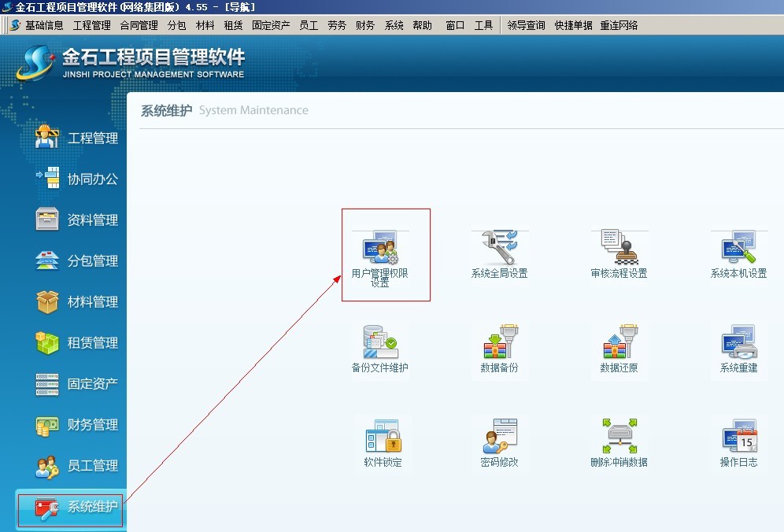Image resolution: width=784 pixels, height=532 pixels.
Task: Open 数据还原 restore icon
Action: 619,342
